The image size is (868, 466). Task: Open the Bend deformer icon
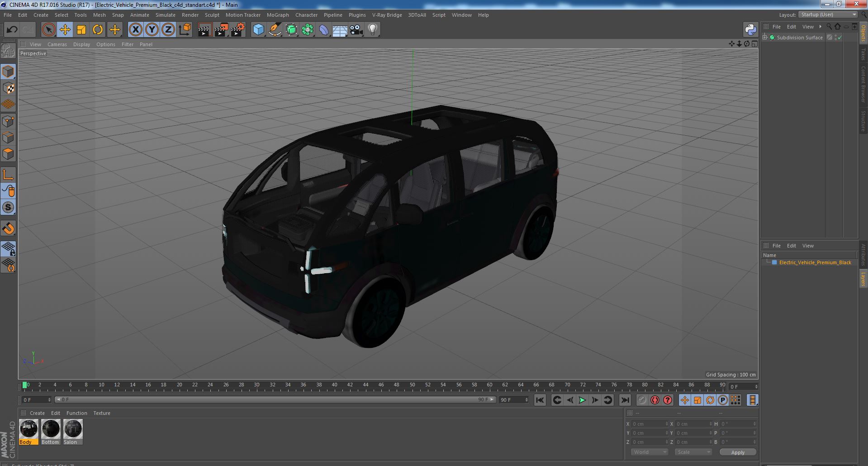coord(324,30)
